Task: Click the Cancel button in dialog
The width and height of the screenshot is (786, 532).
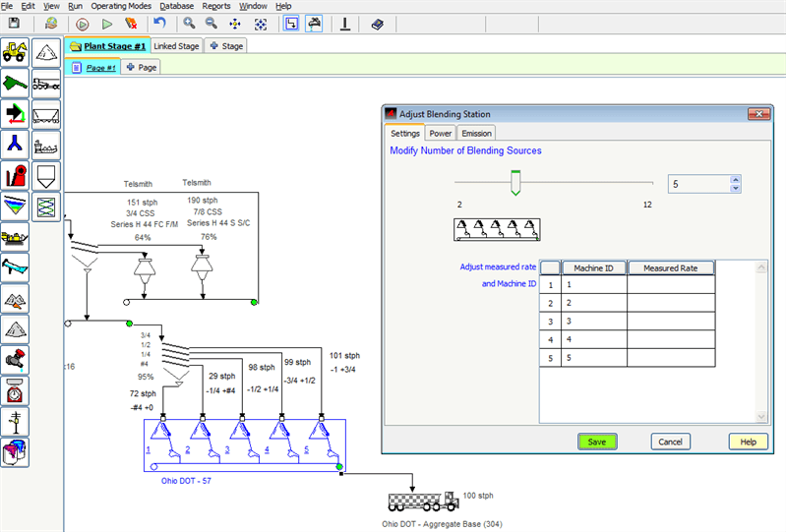Action: (669, 442)
